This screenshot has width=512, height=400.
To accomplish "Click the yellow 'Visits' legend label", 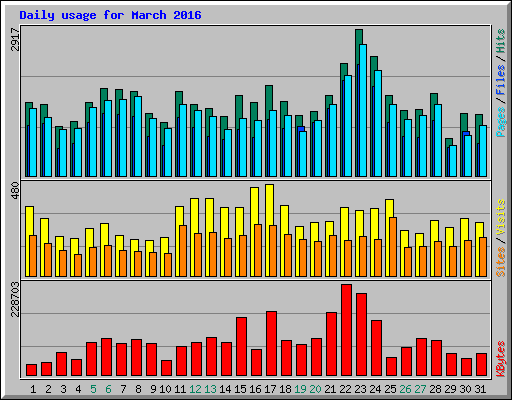I will tap(501, 217).
